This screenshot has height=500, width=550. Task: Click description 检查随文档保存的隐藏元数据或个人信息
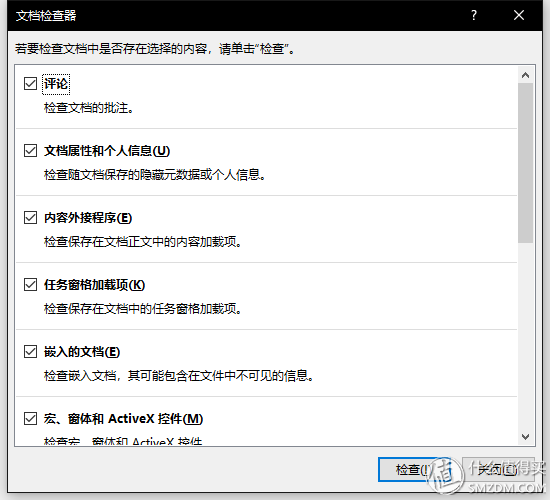tap(155, 175)
